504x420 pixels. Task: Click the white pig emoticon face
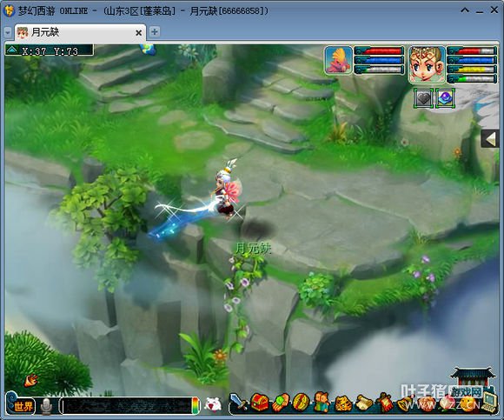(213, 404)
